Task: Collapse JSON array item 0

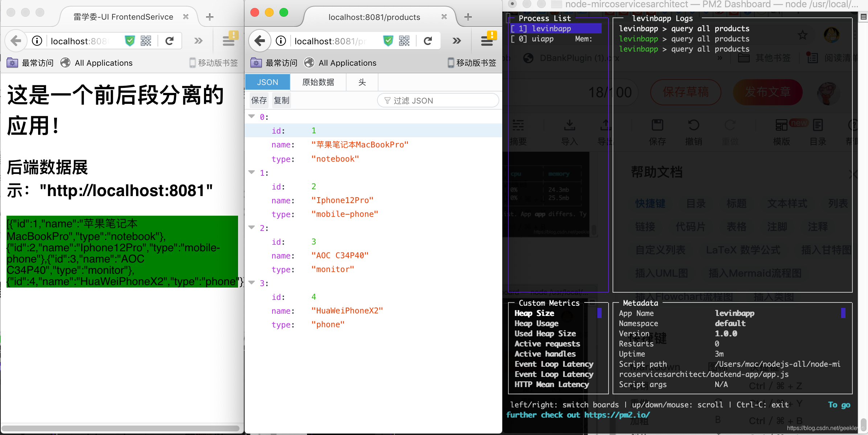Action: 251,117
